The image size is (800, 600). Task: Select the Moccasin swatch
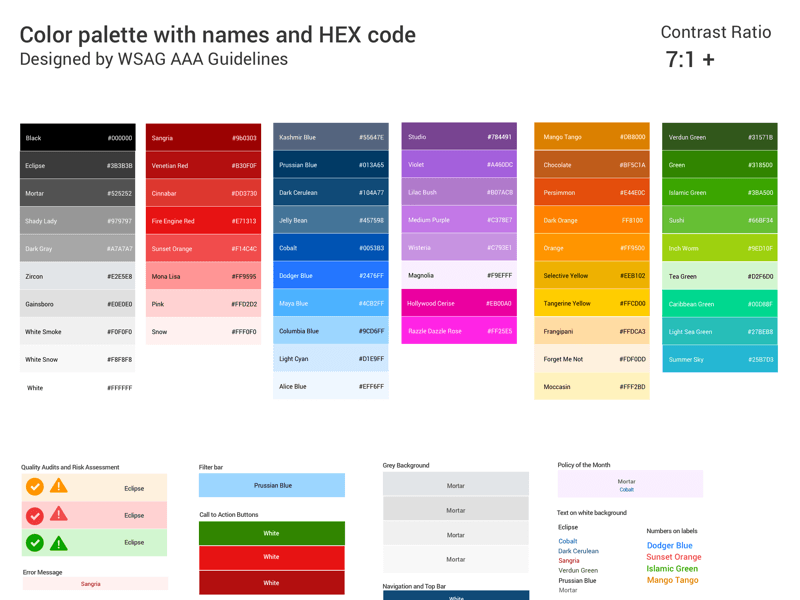click(x=592, y=386)
